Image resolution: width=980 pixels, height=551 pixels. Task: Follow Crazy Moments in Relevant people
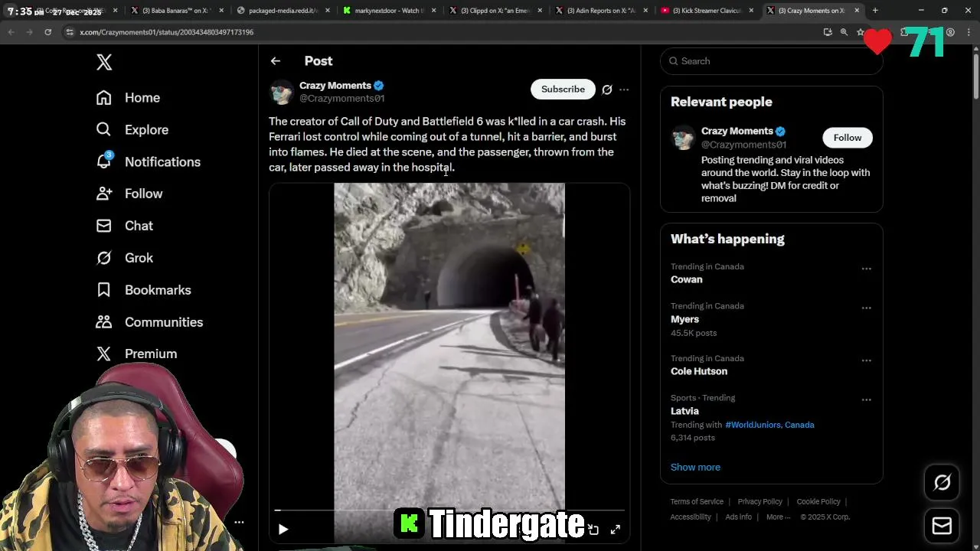pyautogui.click(x=848, y=138)
